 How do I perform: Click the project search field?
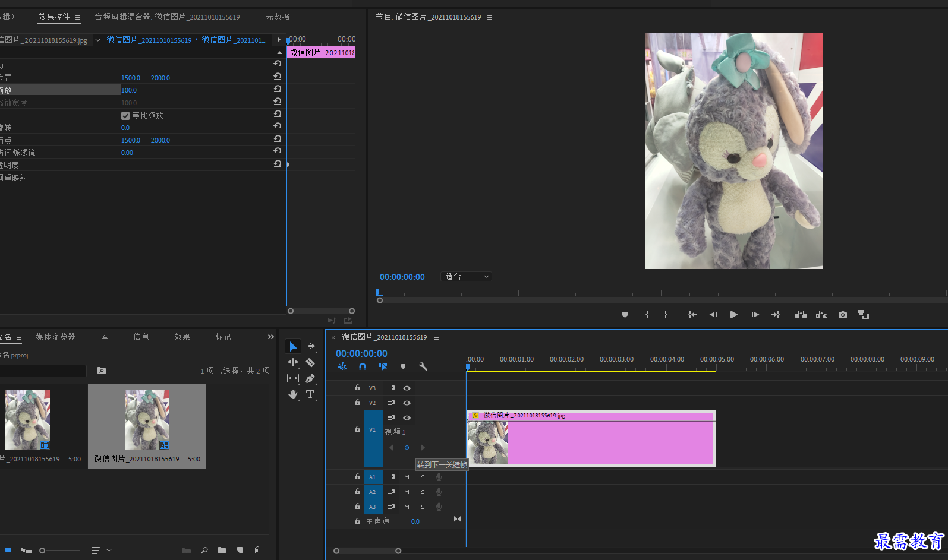pos(43,371)
